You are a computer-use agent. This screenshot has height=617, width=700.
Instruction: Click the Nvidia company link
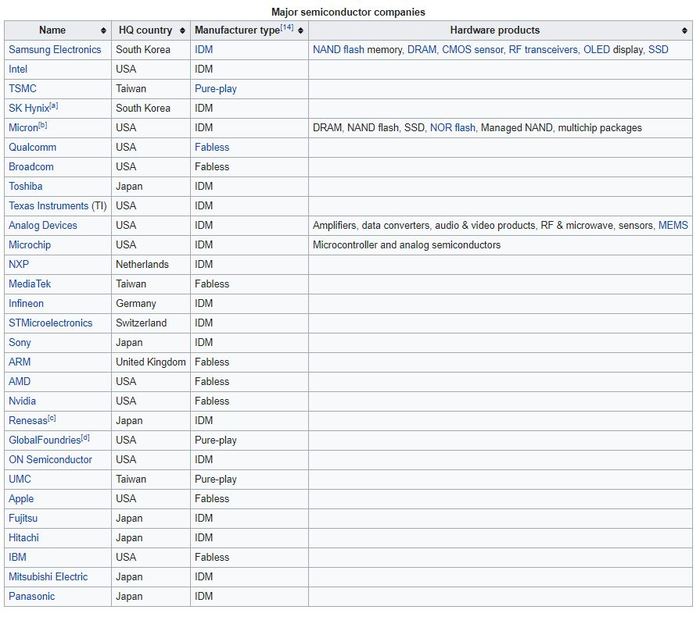[x=22, y=401]
